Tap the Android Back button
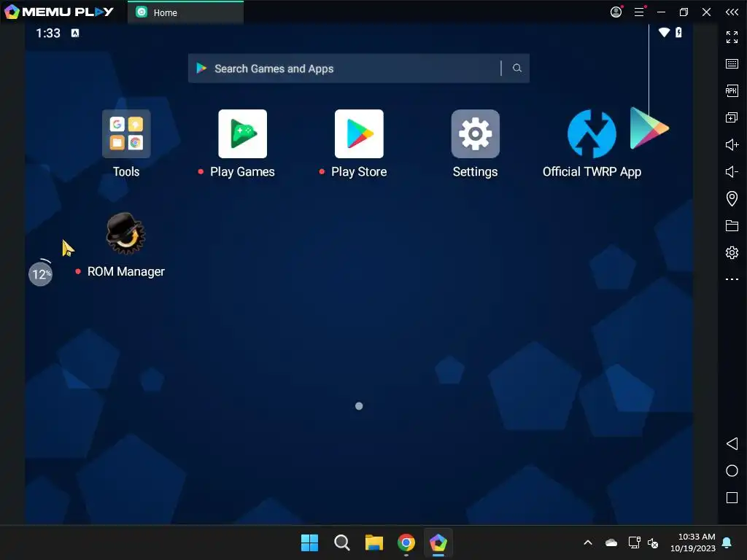The image size is (747, 560). pyautogui.click(x=732, y=444)
